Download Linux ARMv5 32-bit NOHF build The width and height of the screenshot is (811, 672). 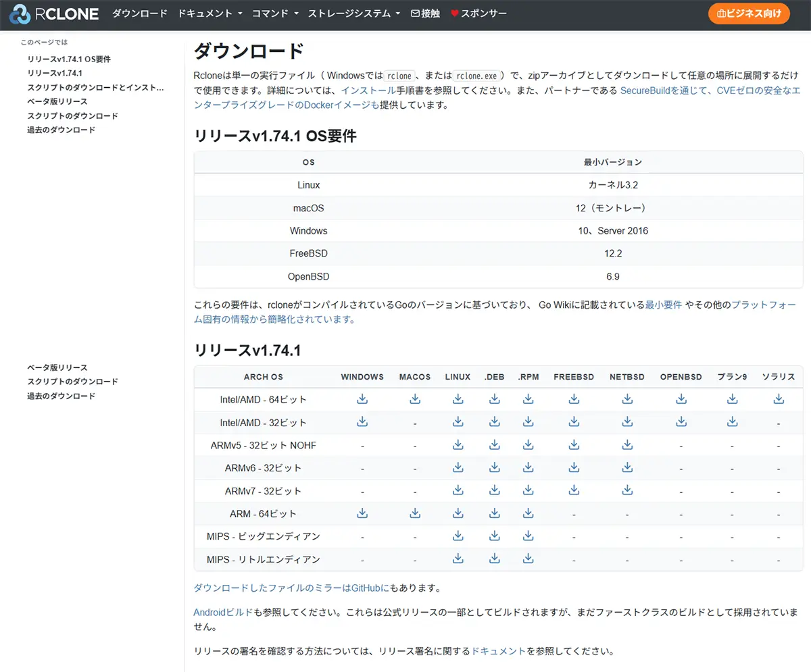(x=458, y=445)
